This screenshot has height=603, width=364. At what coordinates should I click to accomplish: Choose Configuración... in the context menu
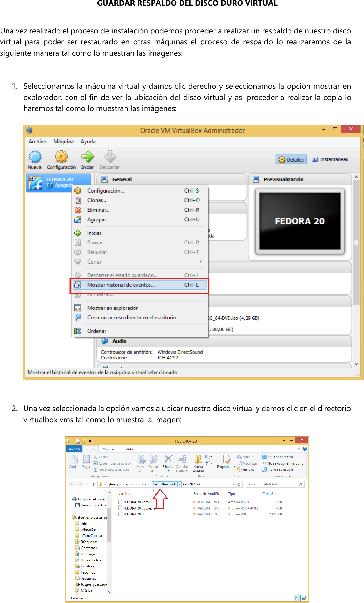point(140,191)
